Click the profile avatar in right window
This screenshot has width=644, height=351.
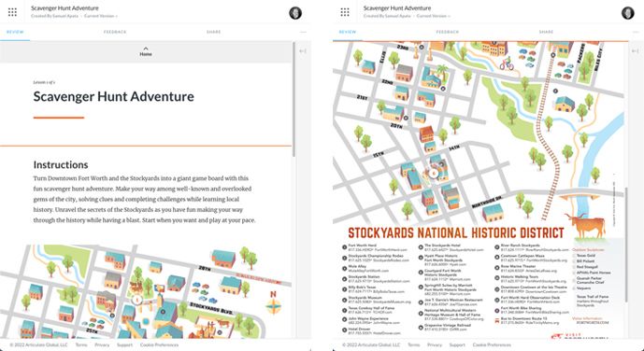(628, 13)
